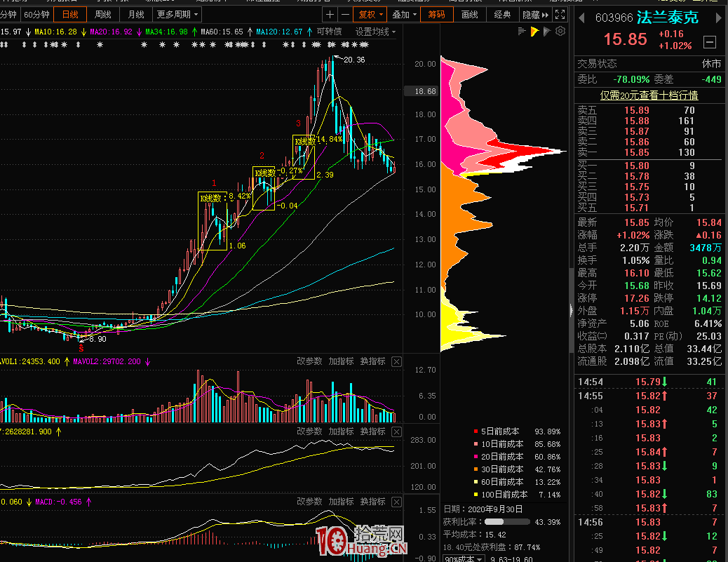Click the 20.36 high price label

pyautogui.click(x=354, y=60)
